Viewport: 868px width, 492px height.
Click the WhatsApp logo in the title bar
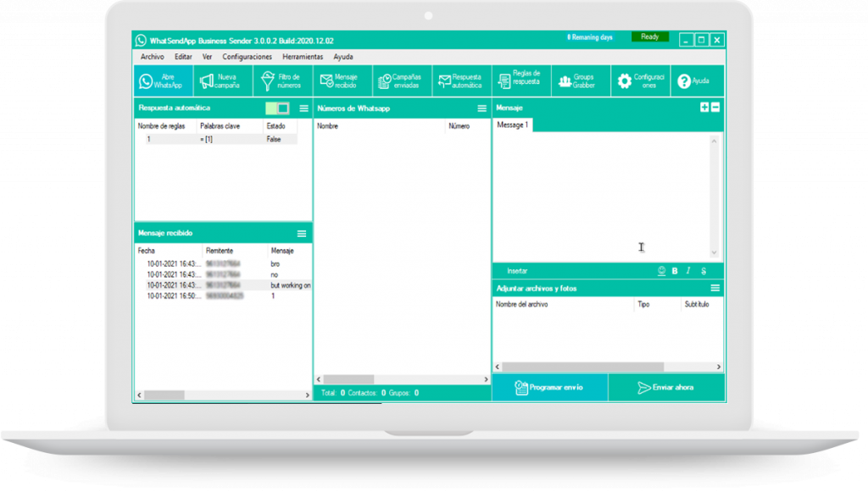tap(142, 41)
